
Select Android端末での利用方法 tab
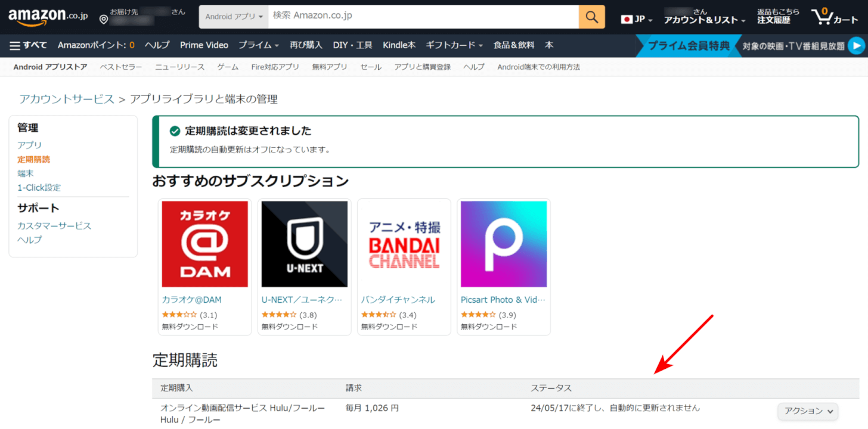[x=538, y=67]
